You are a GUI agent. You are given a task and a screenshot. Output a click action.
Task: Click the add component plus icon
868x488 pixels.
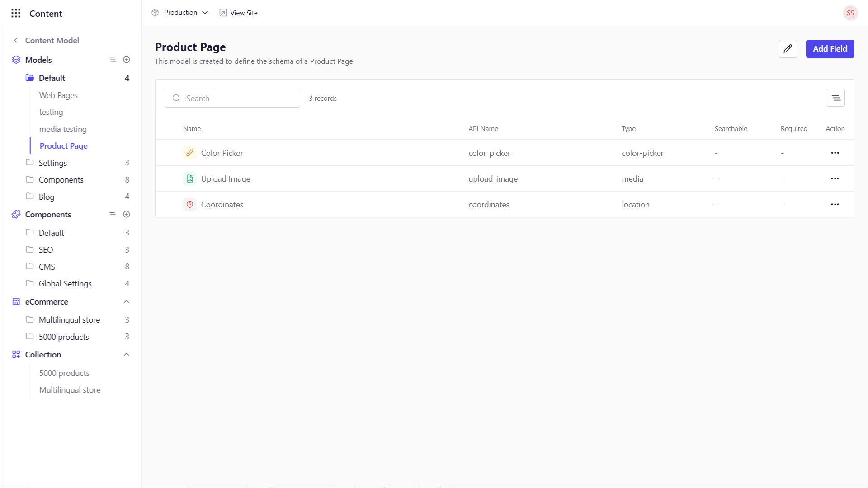tap(127, 214)
